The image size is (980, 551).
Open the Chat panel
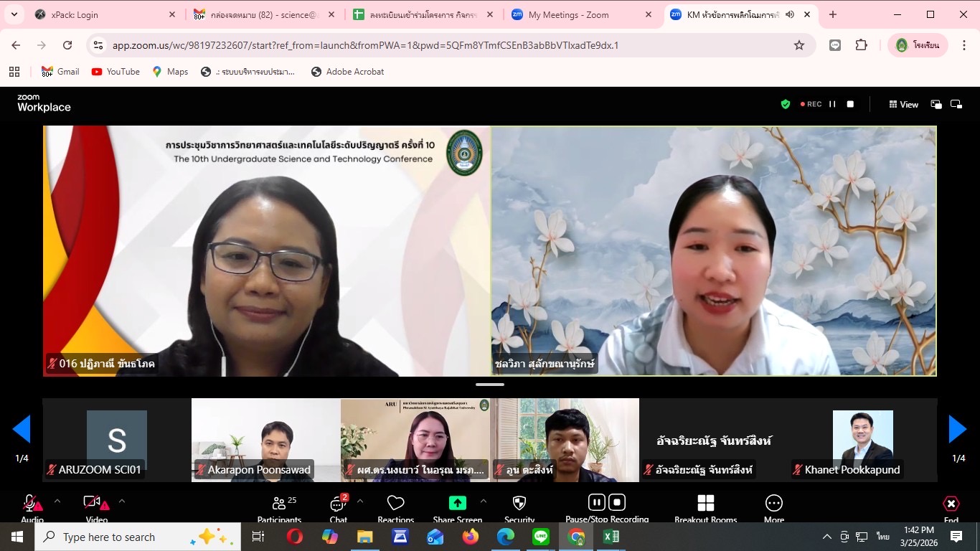(338, 505)
